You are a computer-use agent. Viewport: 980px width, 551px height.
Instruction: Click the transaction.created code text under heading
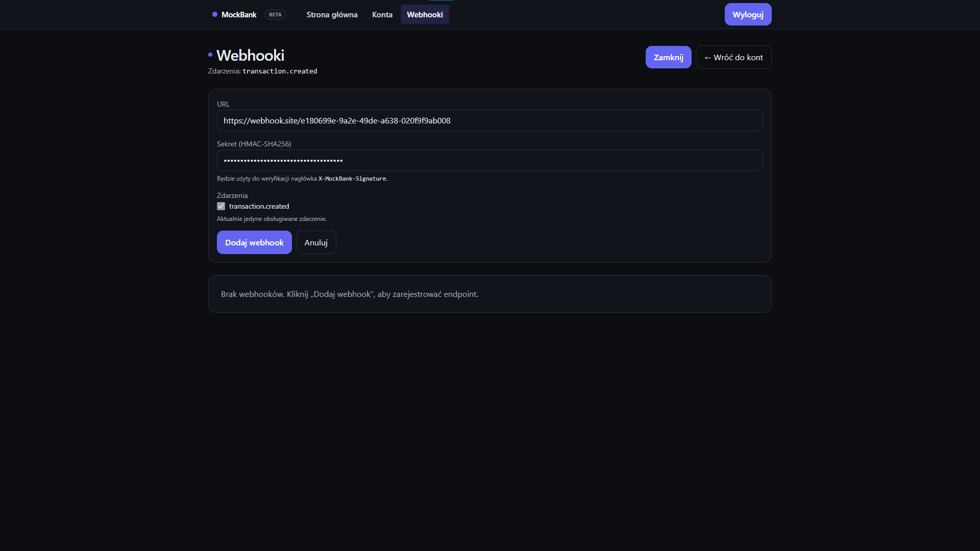tap(280, 71)
